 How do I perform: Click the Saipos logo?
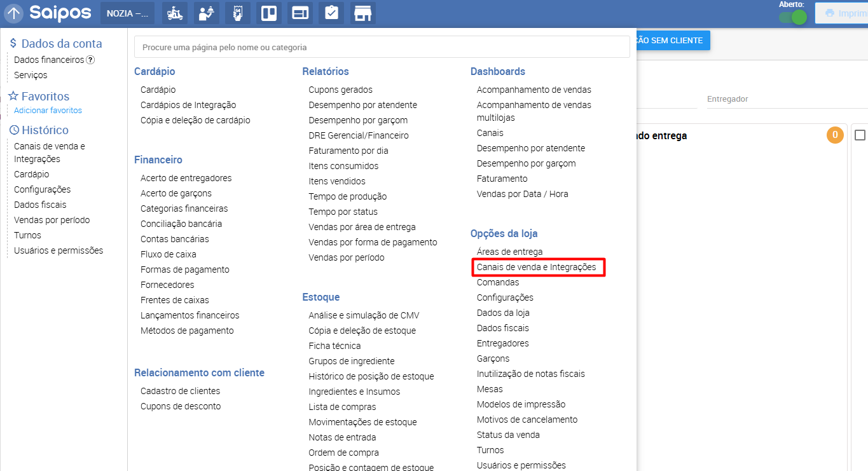[x=60, y=13]
